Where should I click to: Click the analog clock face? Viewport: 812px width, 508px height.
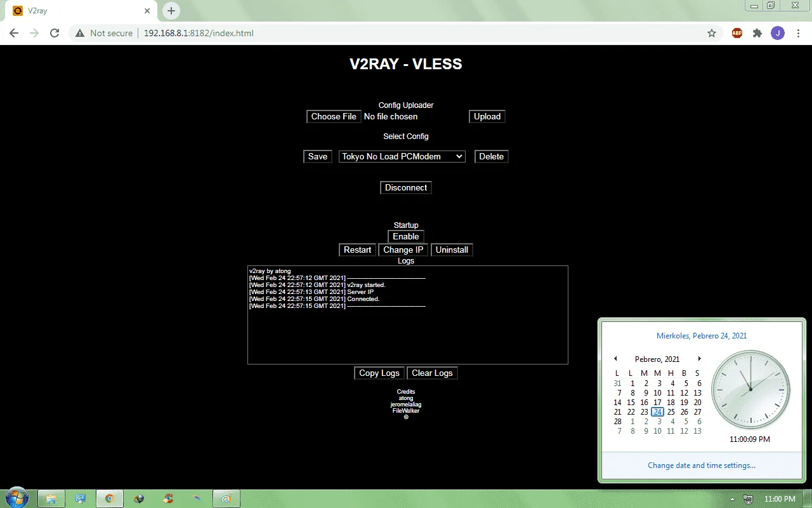751,389
